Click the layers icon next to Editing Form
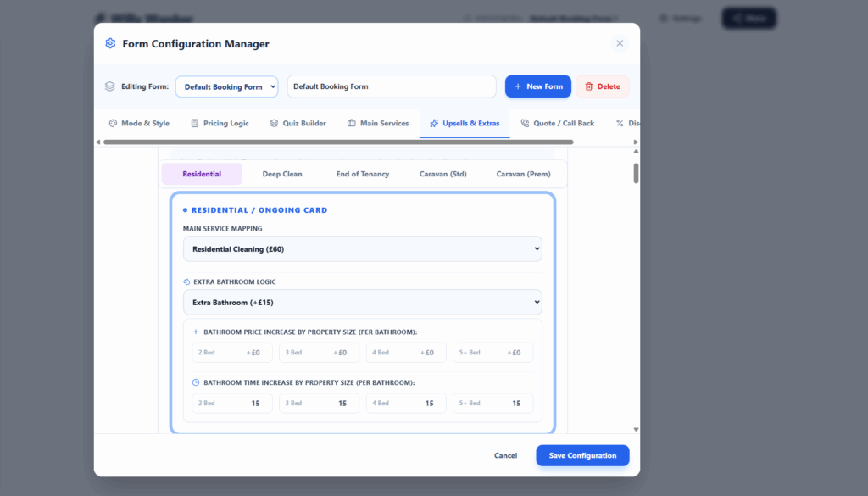Viewport: 868px width, 496px height. point(109,86)
